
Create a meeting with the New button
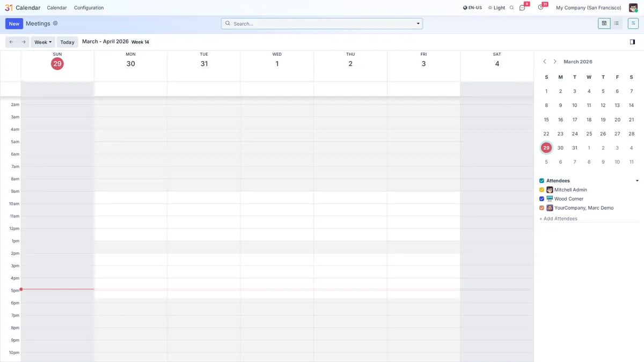(13, 23)
